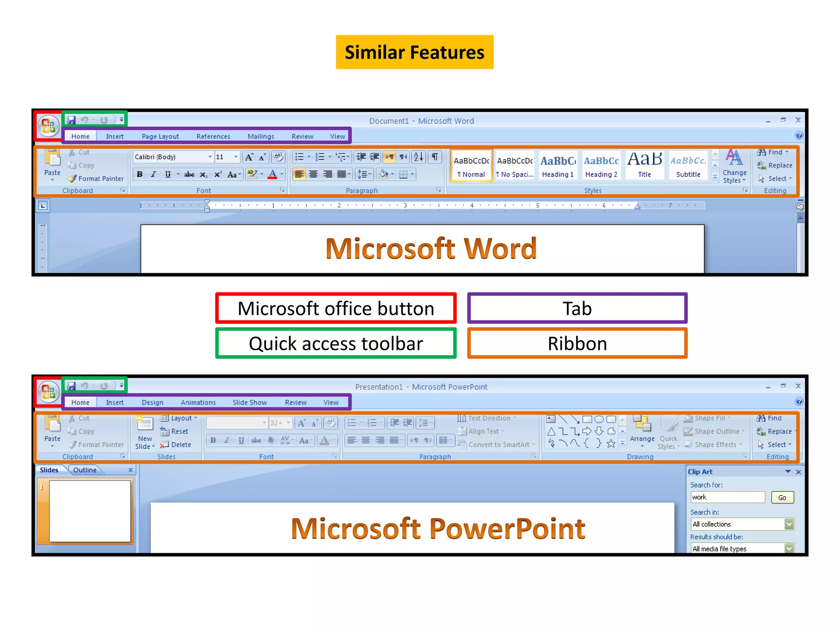Open PowerPoint Layout dropdown
This screenshot has width=840, height=630.
pos(179,418)
